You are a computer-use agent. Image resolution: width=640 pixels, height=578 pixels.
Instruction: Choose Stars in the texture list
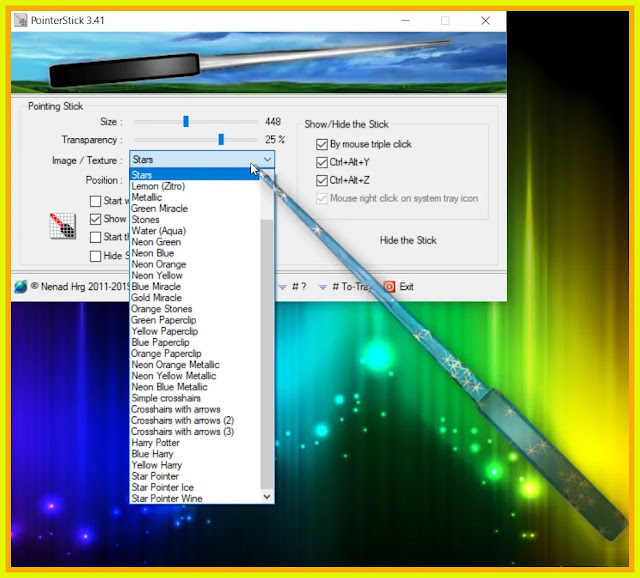[x=195, y=175]
